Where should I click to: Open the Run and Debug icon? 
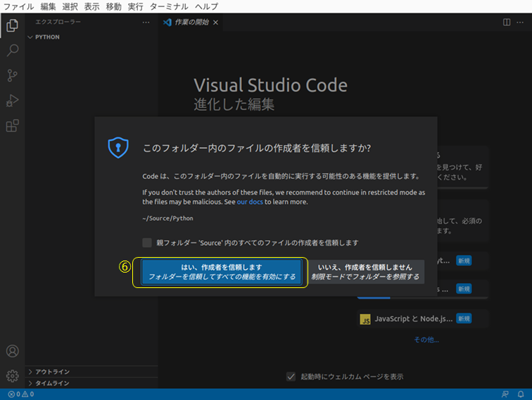tap(12, 101)
